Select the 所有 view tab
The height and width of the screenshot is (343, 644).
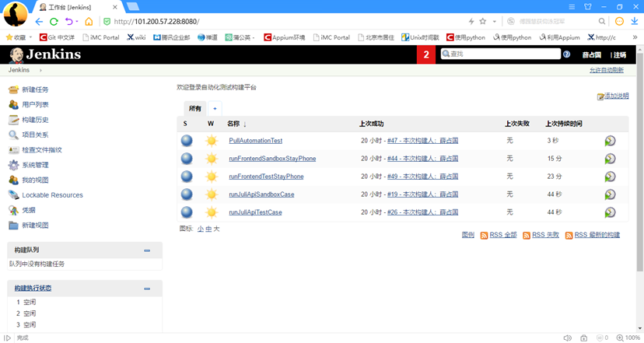[195, 108]
